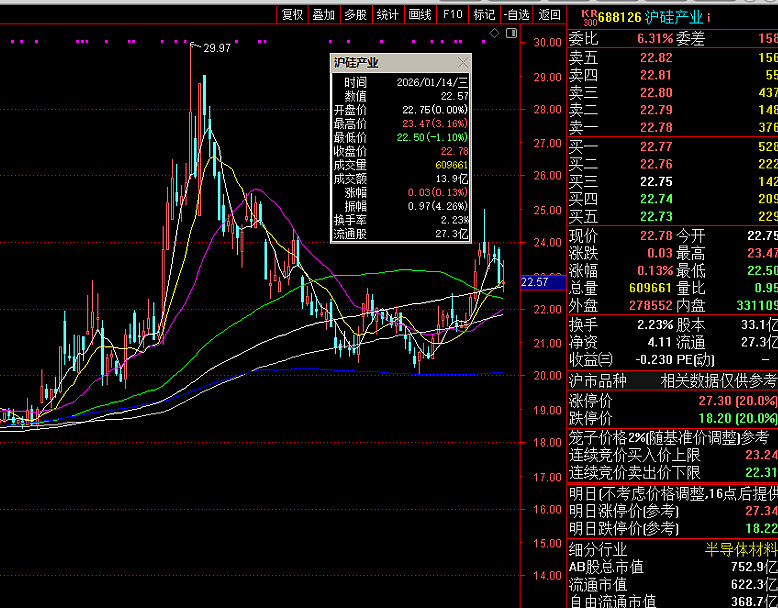The image size is (778, 608).
Task: Click the small info 'i' icon after the stock name
Action: 709,17
